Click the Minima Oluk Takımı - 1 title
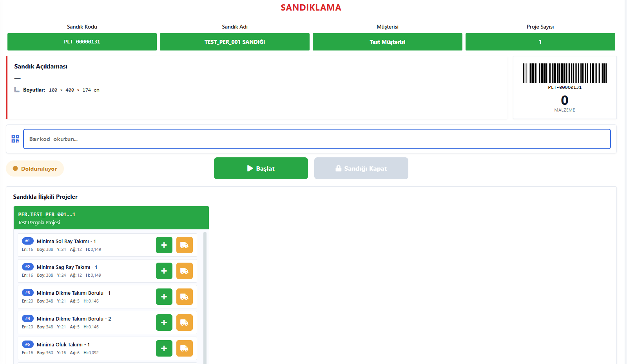Screen dimensions: 627x364 tap(63, 345)
